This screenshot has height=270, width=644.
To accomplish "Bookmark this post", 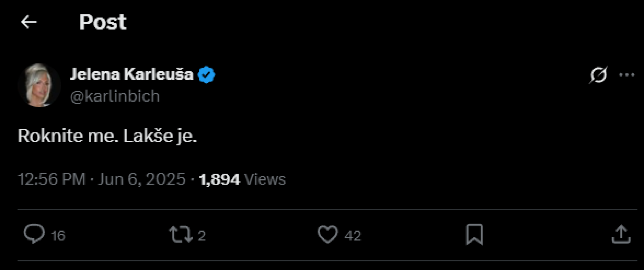I will (x=474, y=234).
